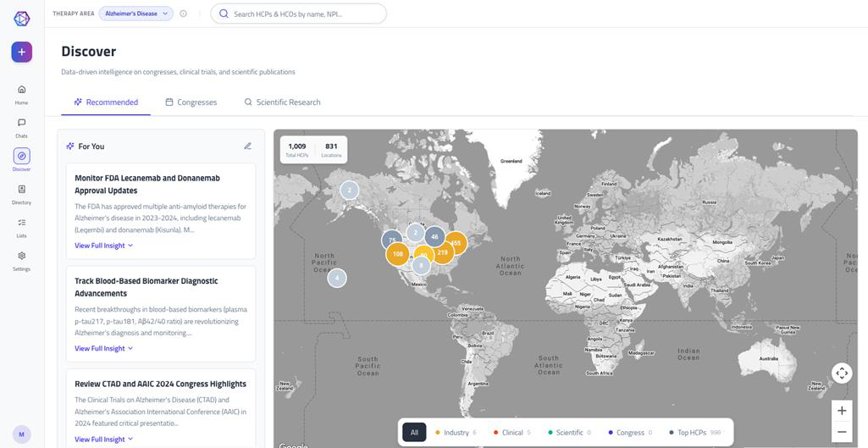This screenshot has width=868, height=448.
Task: Click the map recenter crosshair icon
Action: pos(842,373)
